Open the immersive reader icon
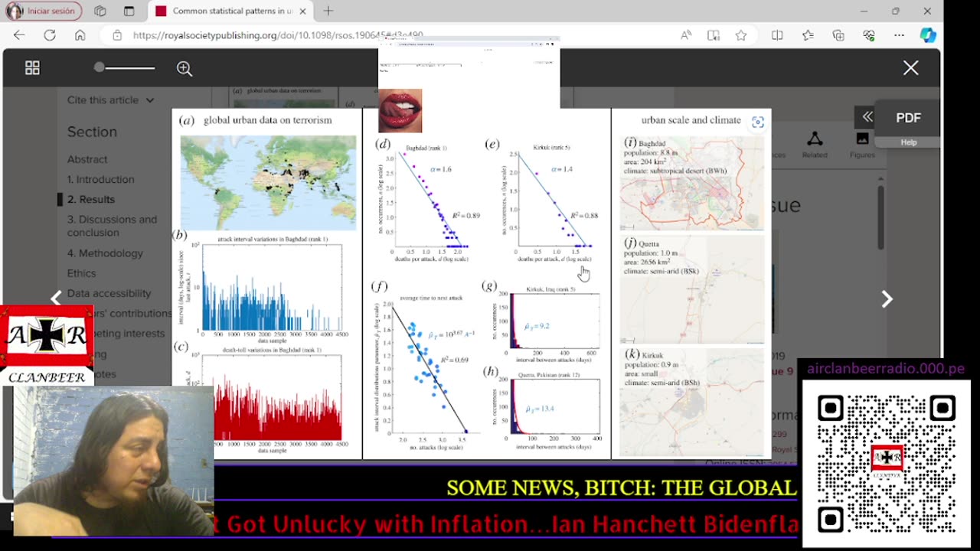Image resolution: width=980 pixels, height=551 pixels. coord(713,35)
